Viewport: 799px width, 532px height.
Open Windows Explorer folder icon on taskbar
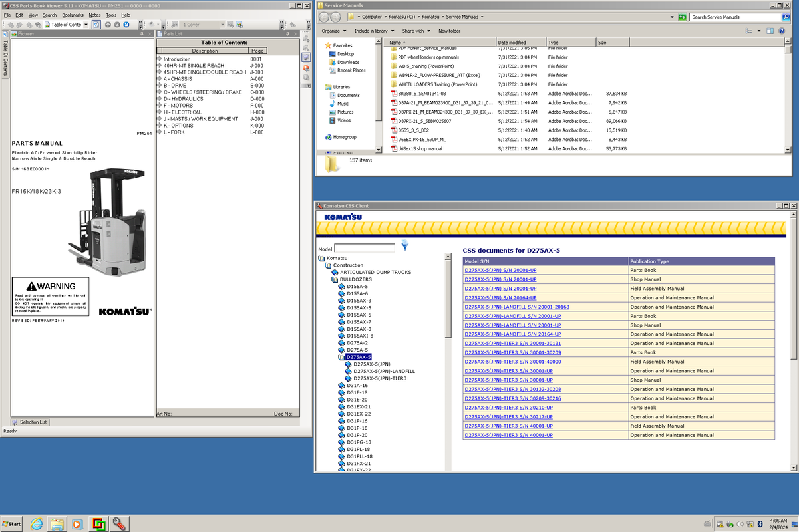click(57, 523)
